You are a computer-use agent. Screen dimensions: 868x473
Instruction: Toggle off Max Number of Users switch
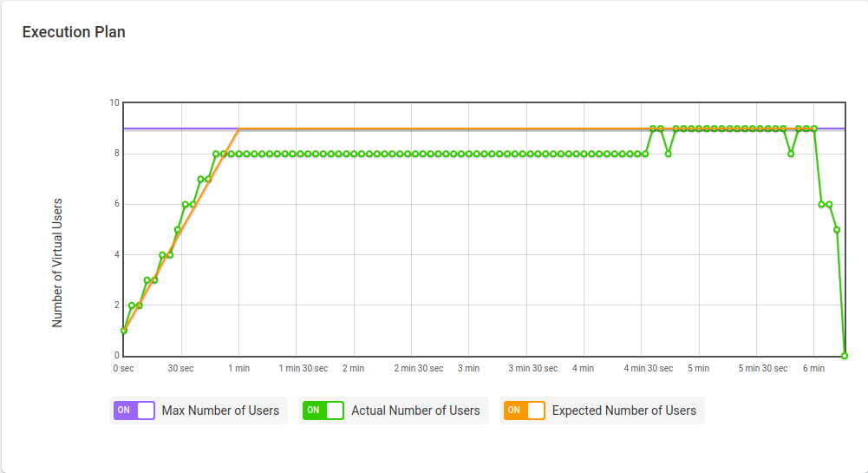[134, 411]
